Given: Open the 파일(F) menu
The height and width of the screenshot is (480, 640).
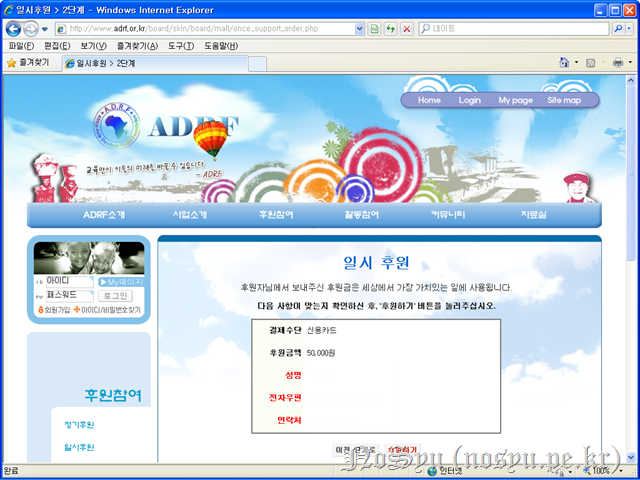Looking at the screenshot, I should [x=20, y=46].
